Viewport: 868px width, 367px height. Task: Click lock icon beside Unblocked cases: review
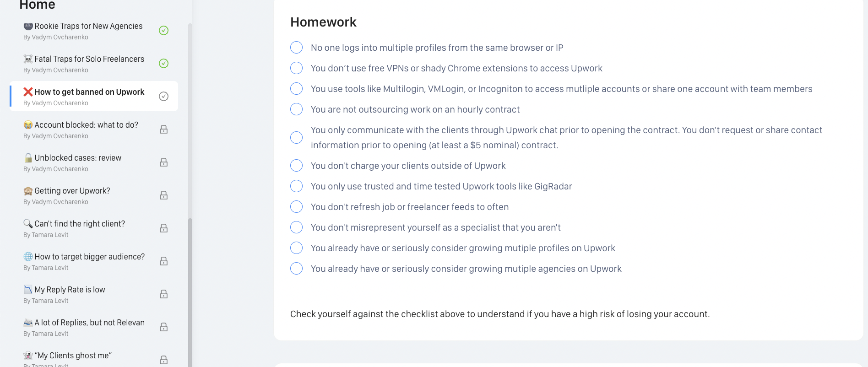coord(163,162)
